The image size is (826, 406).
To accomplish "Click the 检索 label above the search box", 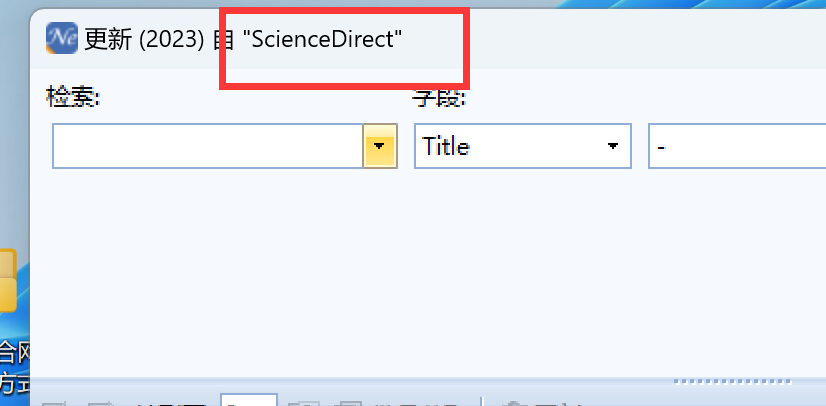I will click(x=73, y=97).
